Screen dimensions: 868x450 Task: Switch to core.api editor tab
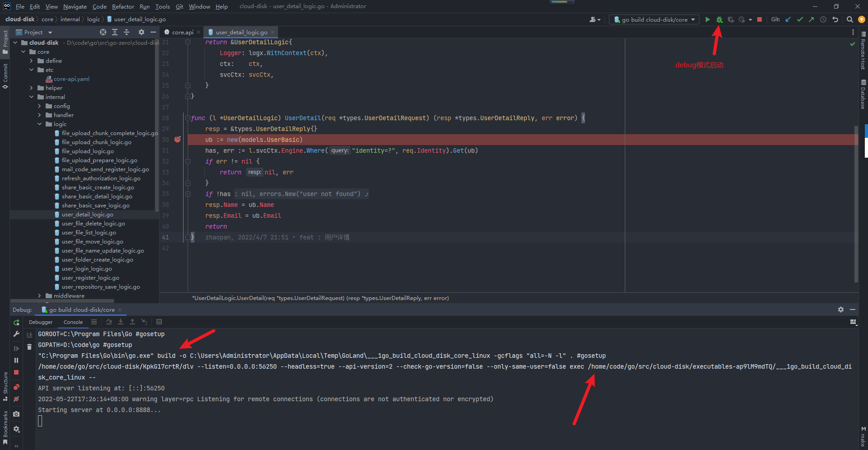(x=182, y=32)
